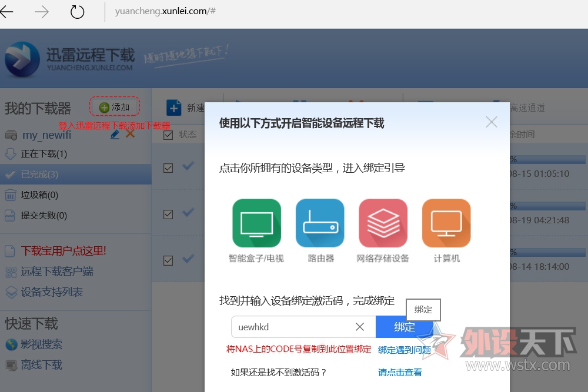Click the 离线下载 monitor icon
588x392 pixels.
[x=11, y=365]
